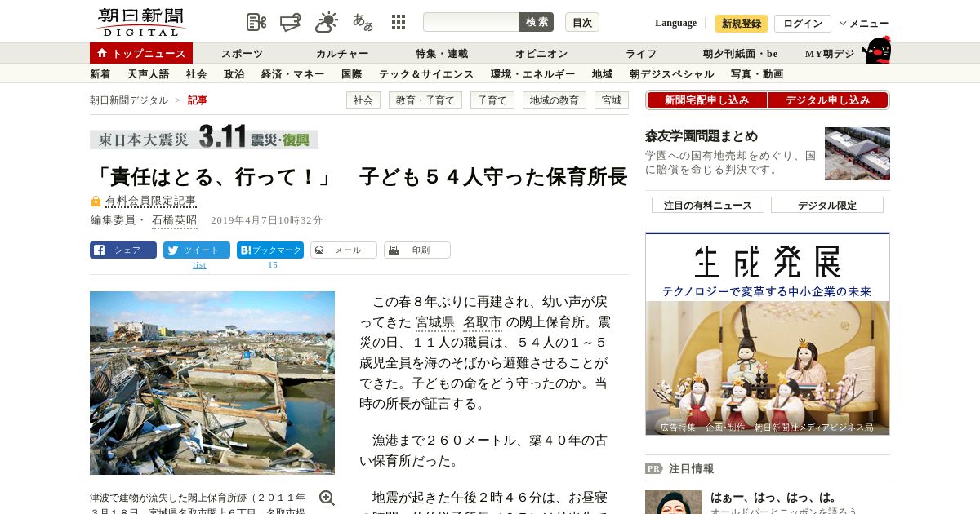Select the オピニオン nav tab
Image resolution: width=980 pixels, height=514 pixels.
541,54
